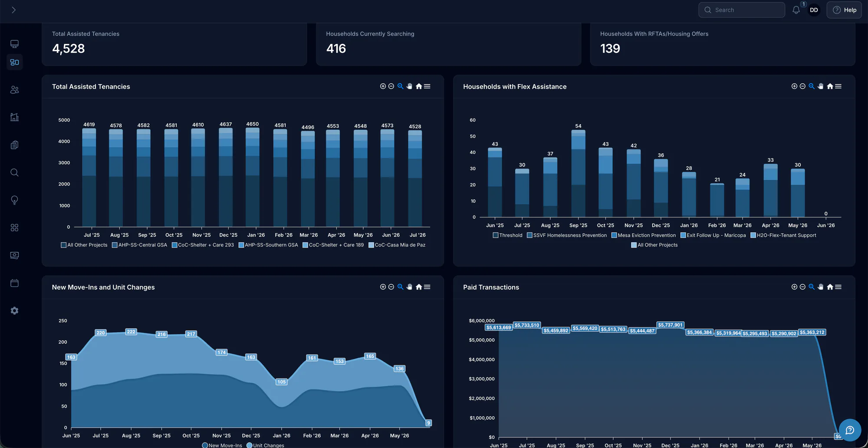Zoom out on Paid Transactions chart
Viewport: 868px width, 448px height.
(802, 287)
